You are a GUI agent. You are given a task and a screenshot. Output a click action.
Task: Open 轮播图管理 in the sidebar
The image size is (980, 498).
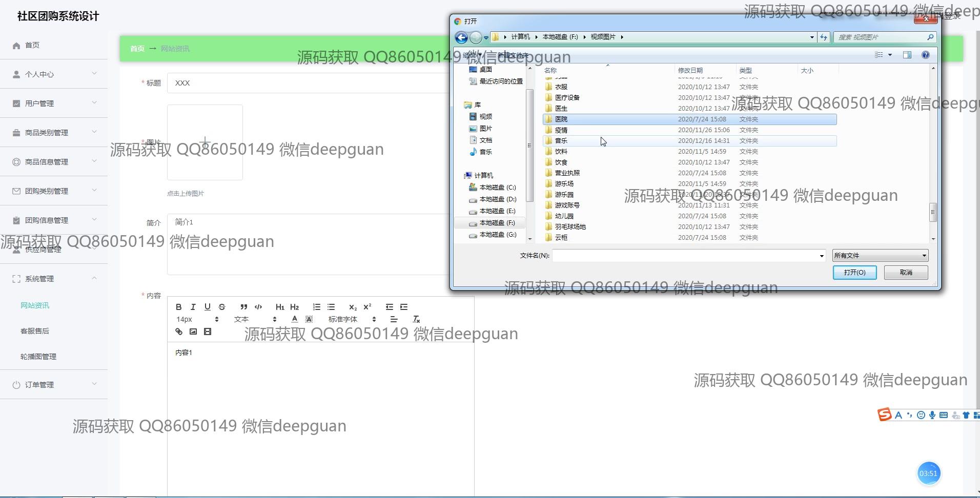coord(38,357)
